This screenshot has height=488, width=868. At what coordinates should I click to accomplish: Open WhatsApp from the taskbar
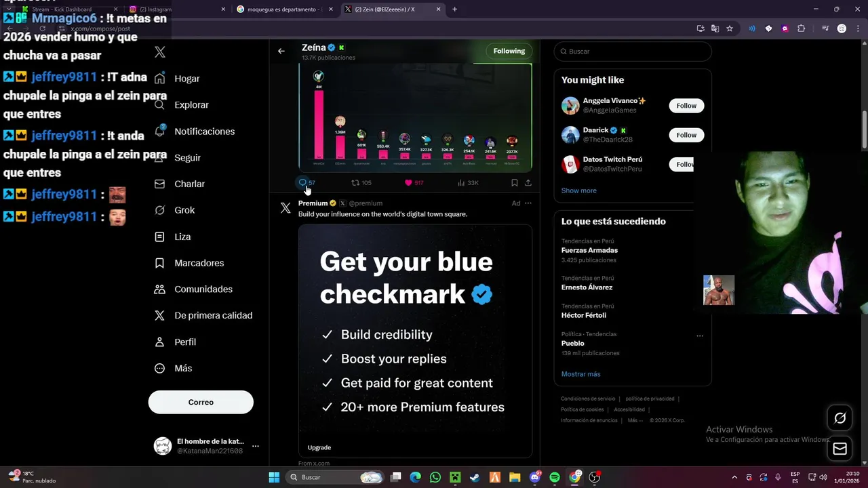pos(435,477)
